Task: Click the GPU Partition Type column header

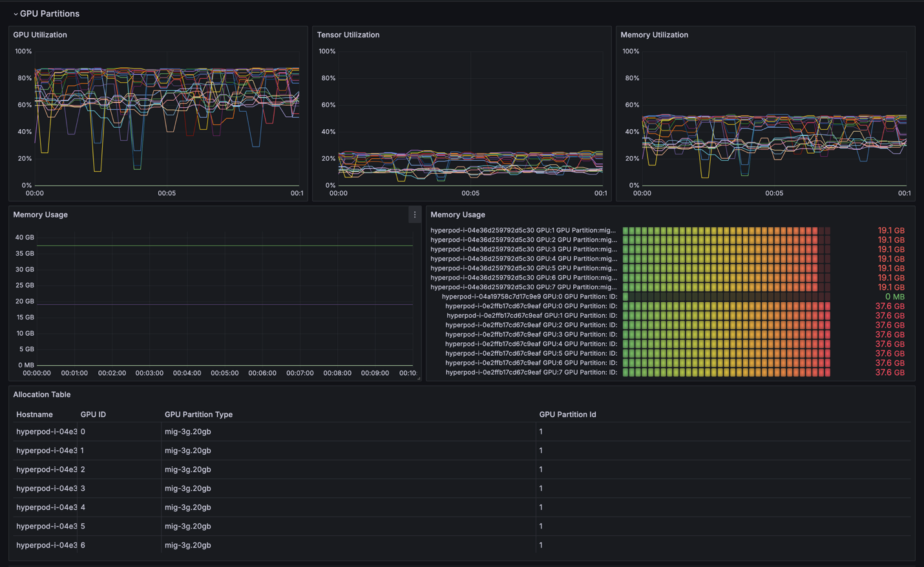Action: coord(198,415)
